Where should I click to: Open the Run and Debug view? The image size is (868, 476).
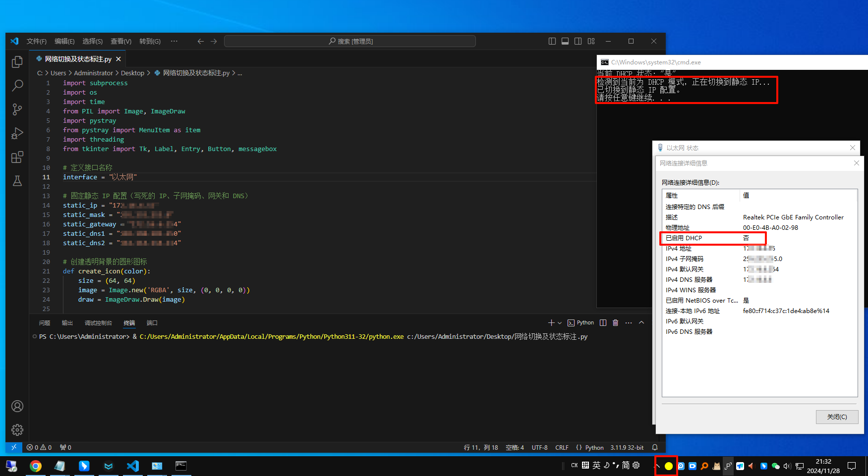point(17,133)
